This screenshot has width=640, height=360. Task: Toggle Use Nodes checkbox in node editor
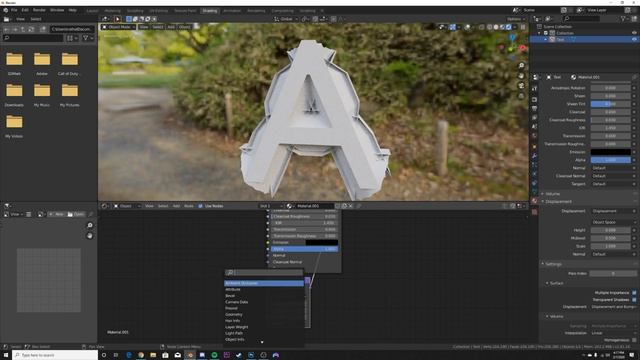coord(200,206)
